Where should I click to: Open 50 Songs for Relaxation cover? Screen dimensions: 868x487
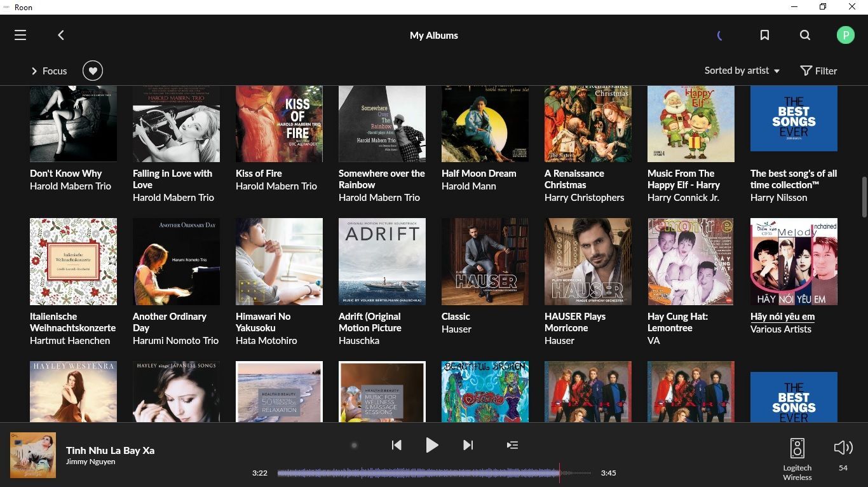click(x=279, y=392)
